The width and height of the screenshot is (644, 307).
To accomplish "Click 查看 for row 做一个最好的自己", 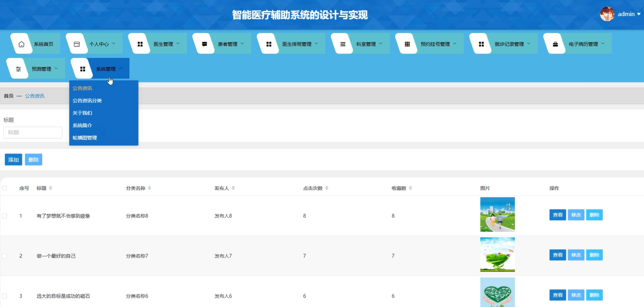I will click(558, 255).
